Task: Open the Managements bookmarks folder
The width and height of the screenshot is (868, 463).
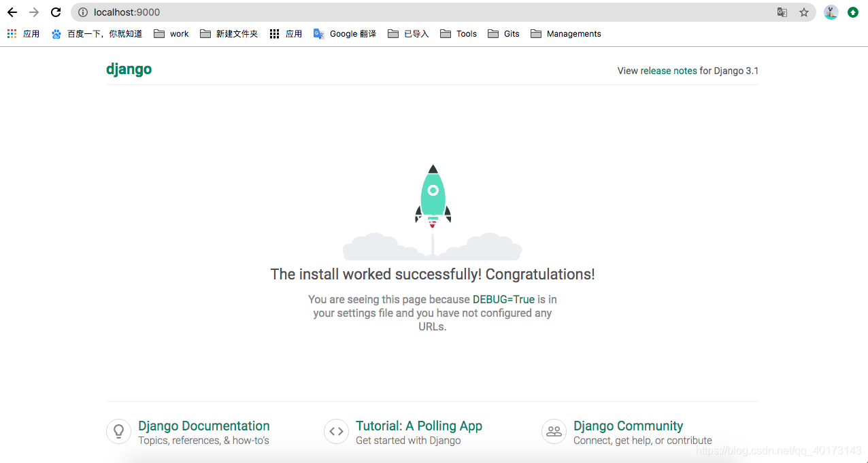Action: (566, 33)
